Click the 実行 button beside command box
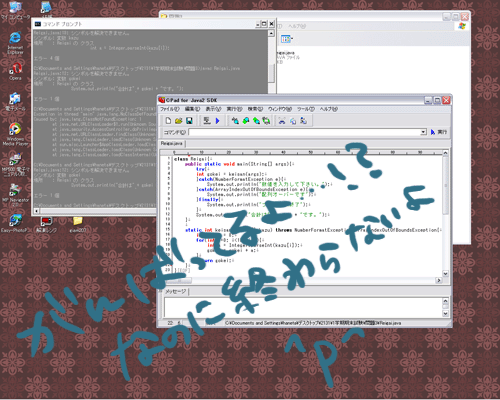 (439, 132)
